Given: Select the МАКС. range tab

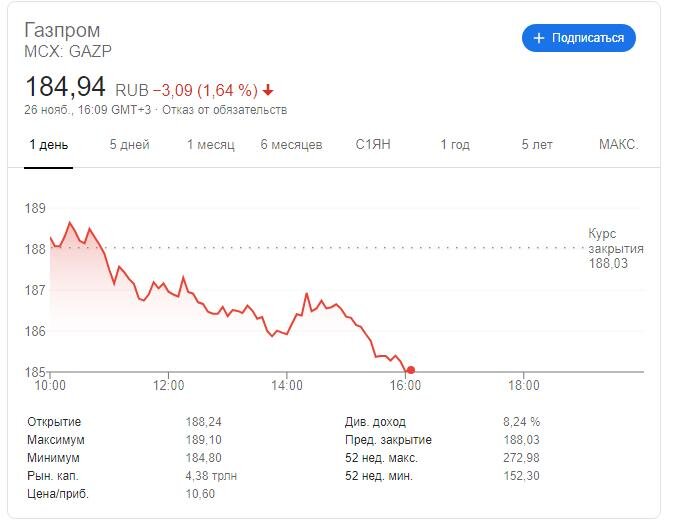Looking at the screenshot, I should pyautogui.click(x=619, y=145).
